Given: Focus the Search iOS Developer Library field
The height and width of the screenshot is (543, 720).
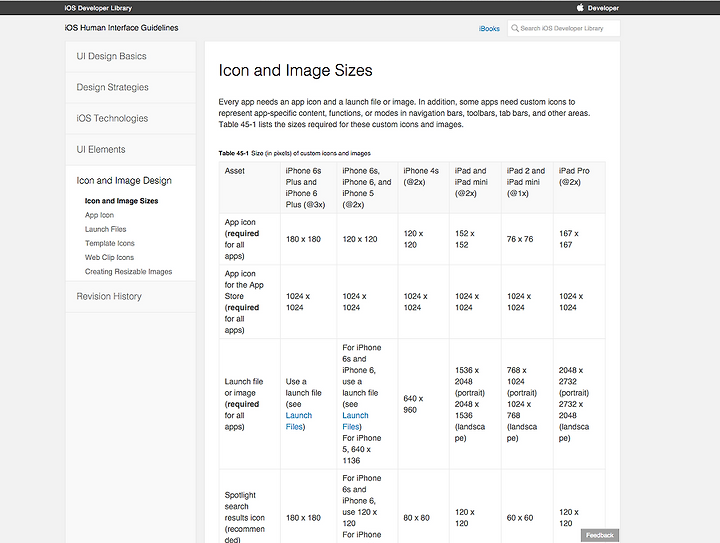Looking at the screenshot, I should click(x=563, y=28).
